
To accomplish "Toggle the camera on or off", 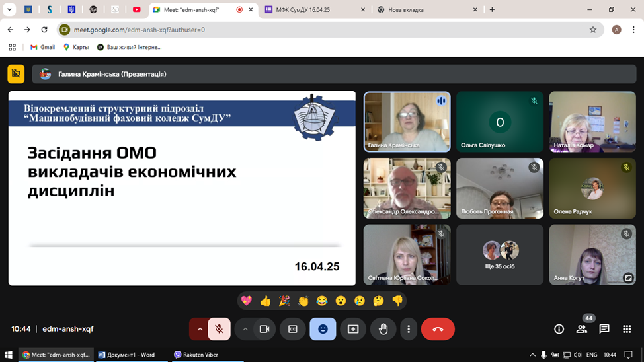I will coord(264,329).
